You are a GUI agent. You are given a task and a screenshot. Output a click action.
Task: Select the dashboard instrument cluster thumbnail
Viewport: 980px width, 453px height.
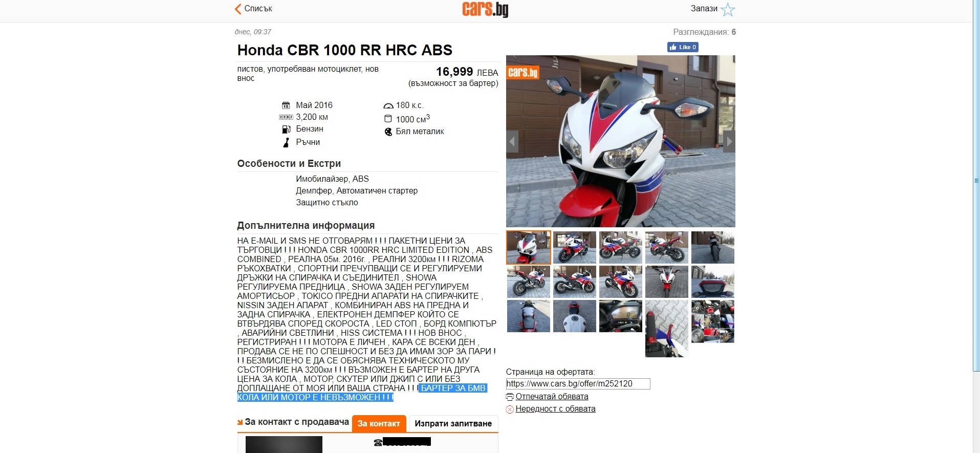pos(620,316)
